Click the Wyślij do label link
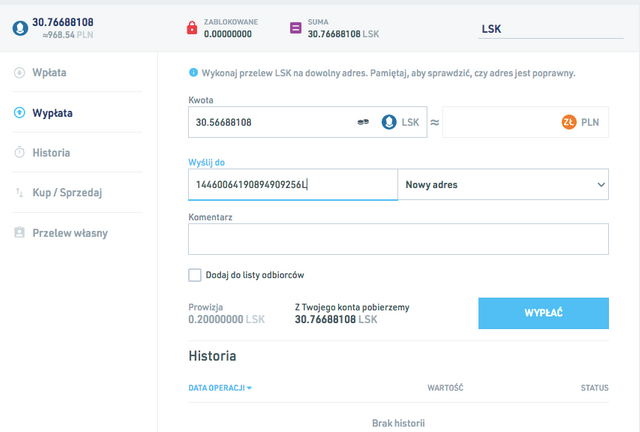This screenshot has height=432, width=640. click(x=208, y=161)
